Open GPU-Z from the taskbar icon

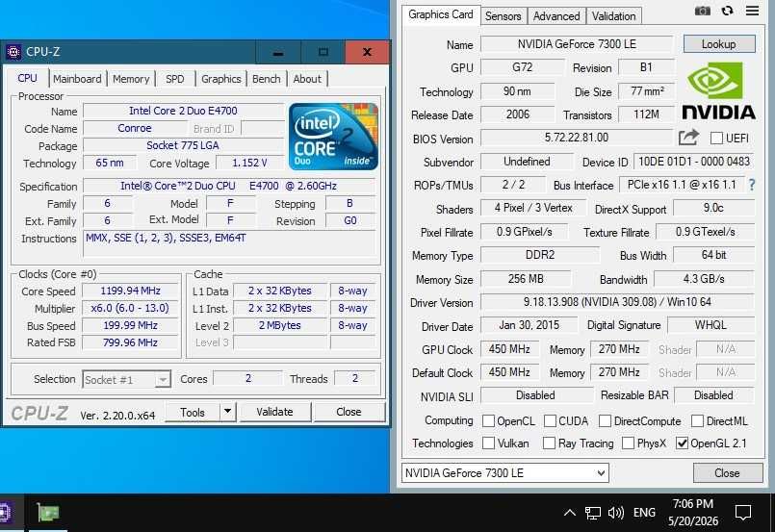click(x=48, y=513)
